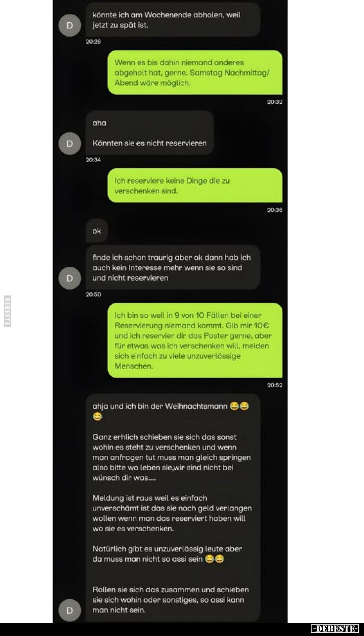This screenshot has height=636, width=364.
Task: Select green bubble 'Wenn es bis dahin niemand anderes'
Action: click(x=195, y=72)
